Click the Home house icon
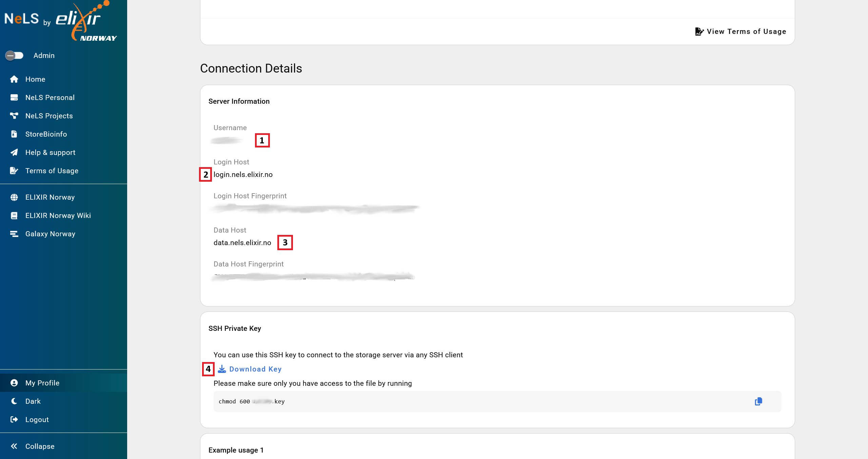This screenshot has width=868, height=459. pos(14,79)
